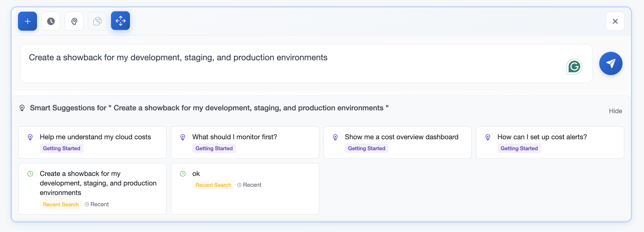
Task: Click Getting Started tag under cost dashboard
Action: pos(366,148)
